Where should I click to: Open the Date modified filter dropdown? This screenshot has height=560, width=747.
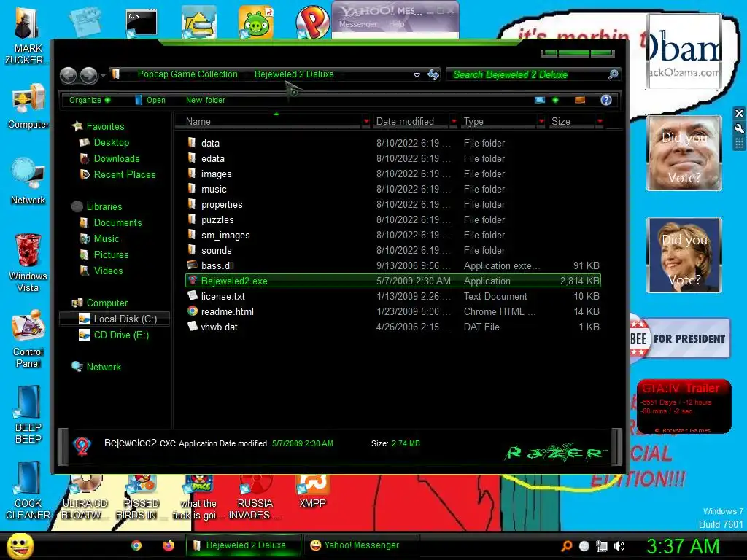click(x=454, y=122)
